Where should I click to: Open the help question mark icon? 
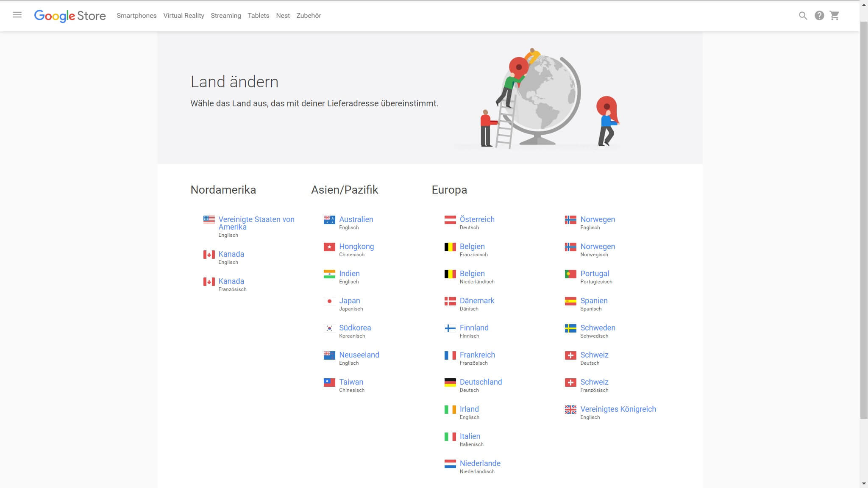pos(819,16)
